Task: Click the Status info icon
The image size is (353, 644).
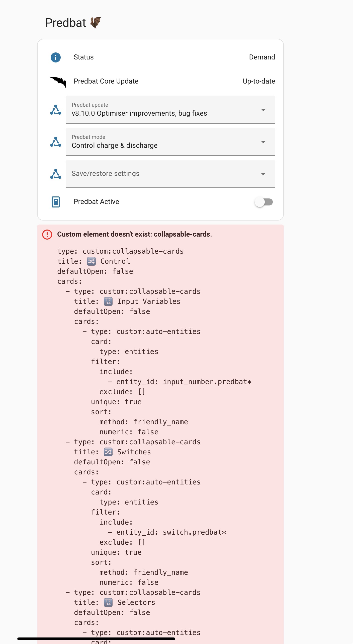Action: [56, 57]
